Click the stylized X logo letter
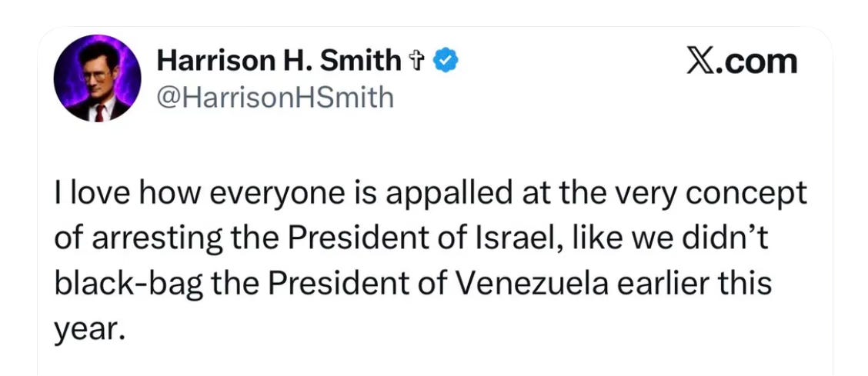This screenshot has height=376, width=868. coord(699,61)
